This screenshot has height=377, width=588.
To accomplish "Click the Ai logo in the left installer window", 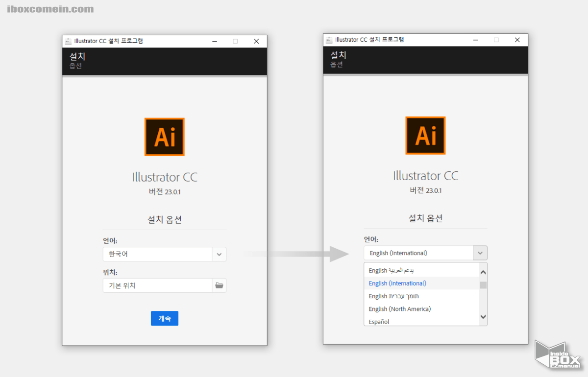I will pos(165,137).
